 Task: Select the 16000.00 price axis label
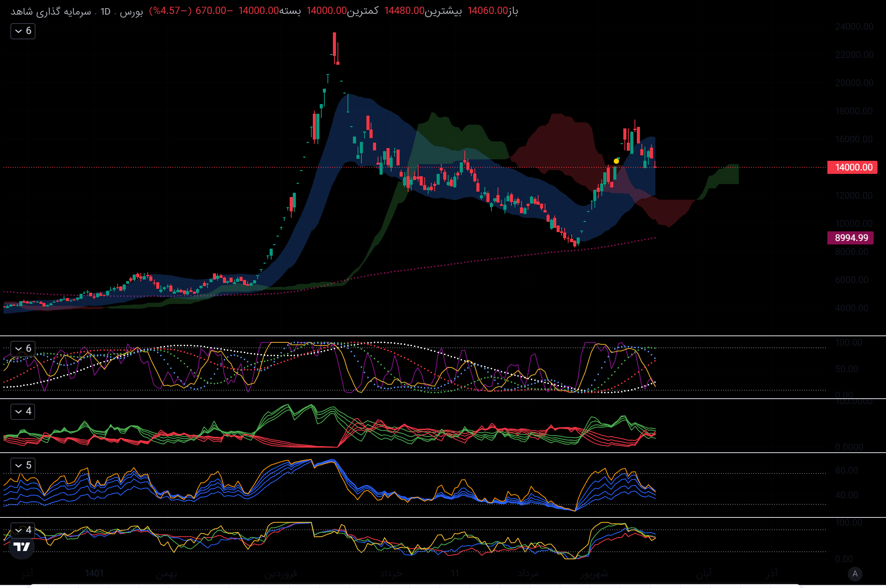click(854, 139)
